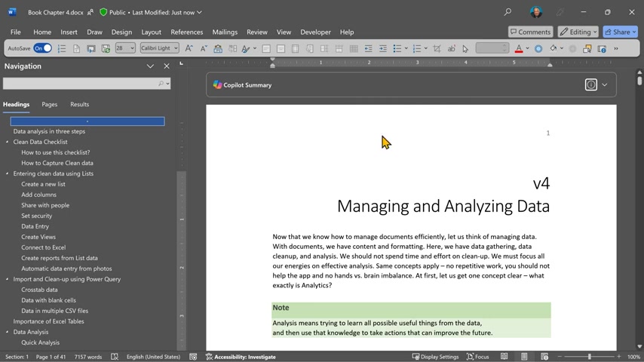Open the Shape Fill dropdown arrow
Screen dimensions: 644x362
pyautogui.click(x=562, y=48)
